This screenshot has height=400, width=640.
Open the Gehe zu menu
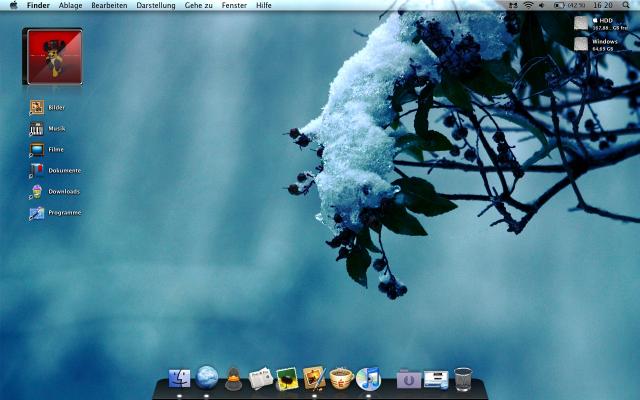point(199,5)
